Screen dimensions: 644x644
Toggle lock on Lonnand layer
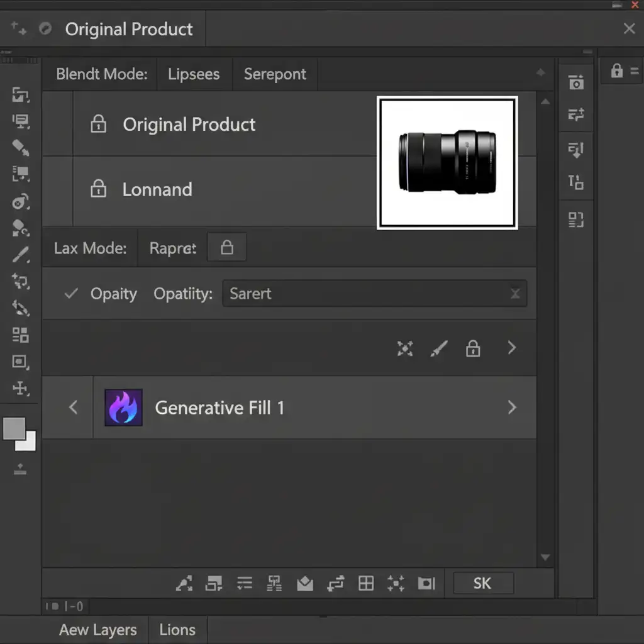click(99, 189)
